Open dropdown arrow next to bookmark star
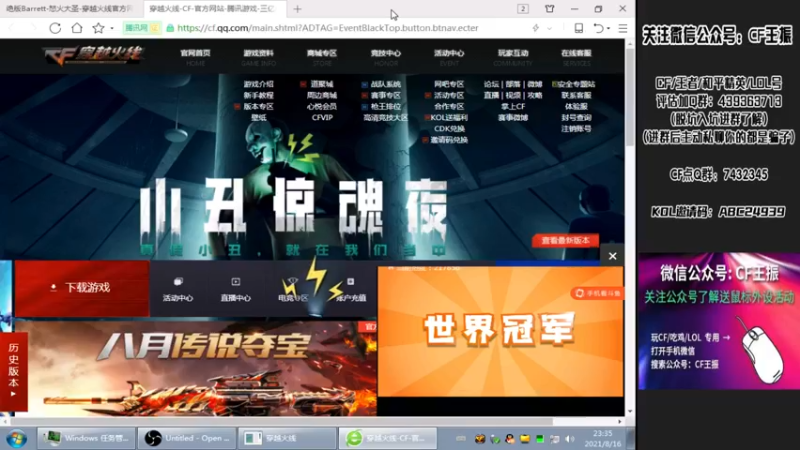 coord(112,29)
